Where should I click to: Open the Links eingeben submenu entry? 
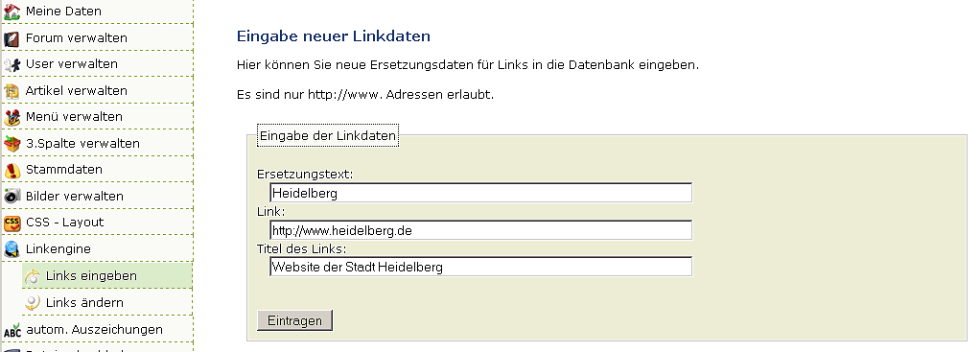click(106, 275)
